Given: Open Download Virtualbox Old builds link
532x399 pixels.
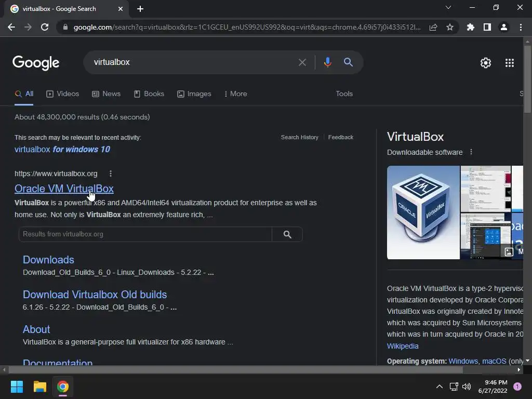Looking at the screenshot, I should point(95,295).
